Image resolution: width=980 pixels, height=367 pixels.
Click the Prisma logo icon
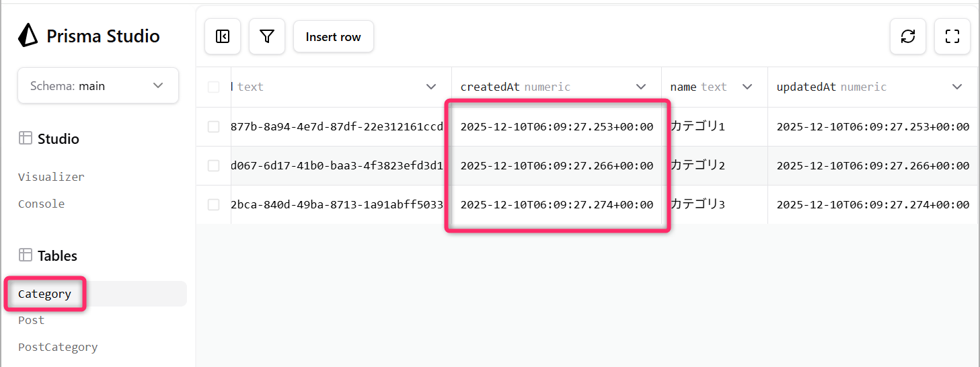(28, 36)
